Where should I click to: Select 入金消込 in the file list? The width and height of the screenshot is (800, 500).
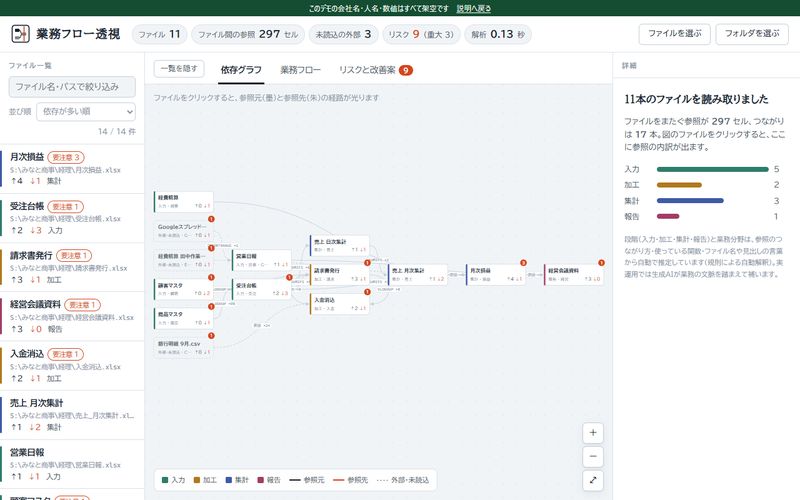pos(72,366)
